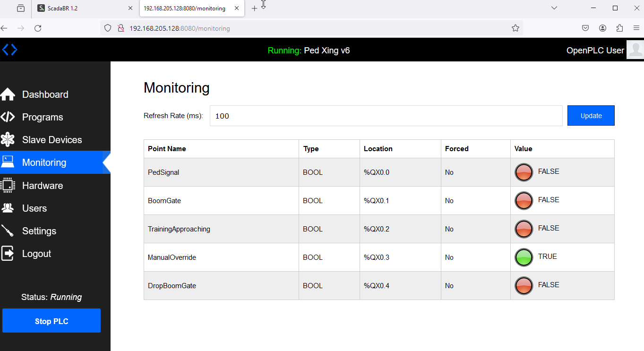644x351 pixels.
Task: Open Hardware using the chip icon
Action: (x=9, y=185)
